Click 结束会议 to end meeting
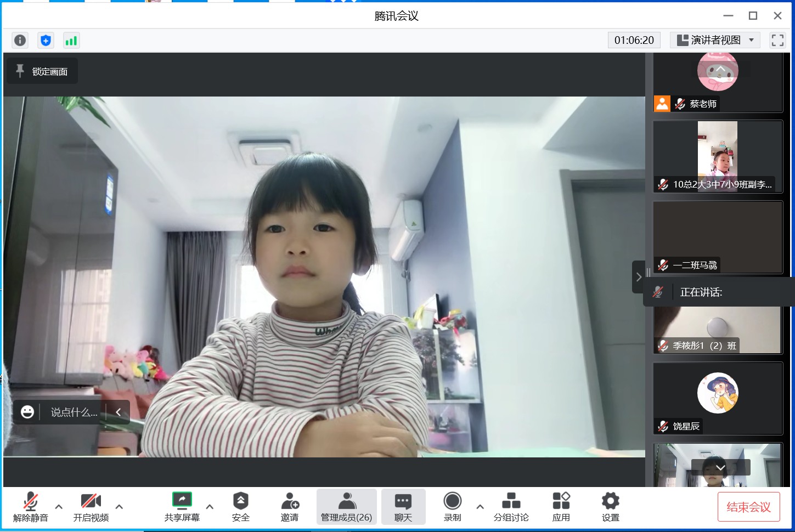Screen dimensions: 795x532 pos(748,507)
